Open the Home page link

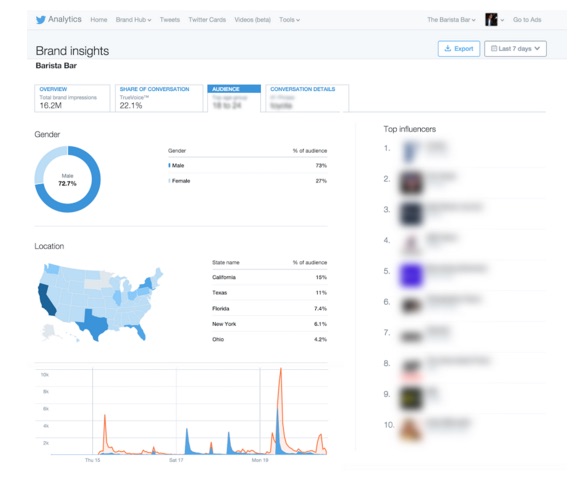(99, 20)
